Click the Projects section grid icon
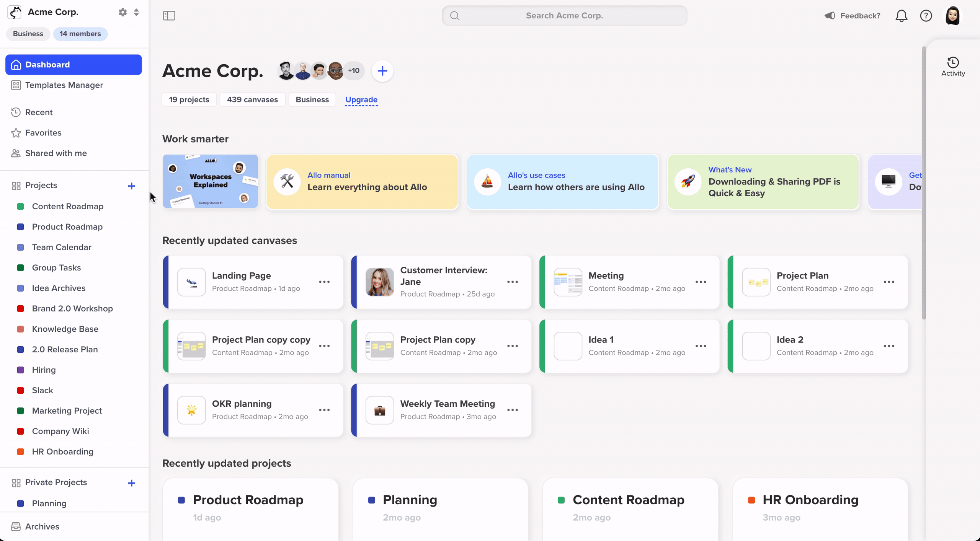Screen dimensions: 980x541 point(16,186)
